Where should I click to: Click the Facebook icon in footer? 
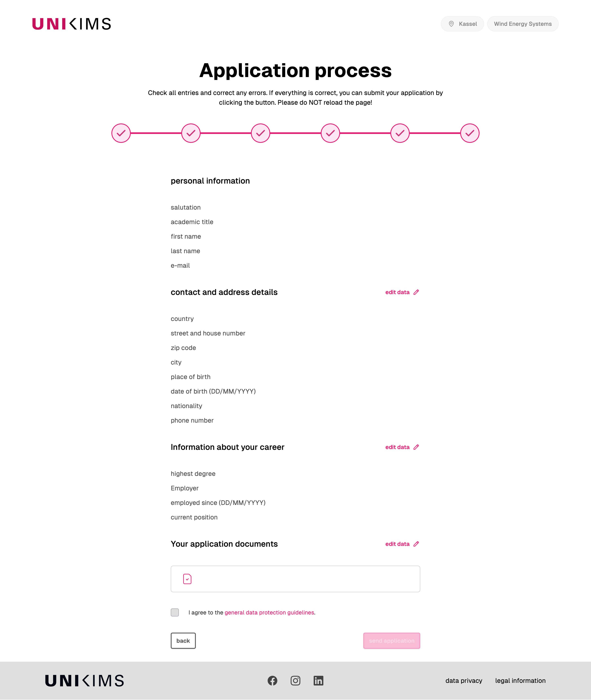click(272, 681)
